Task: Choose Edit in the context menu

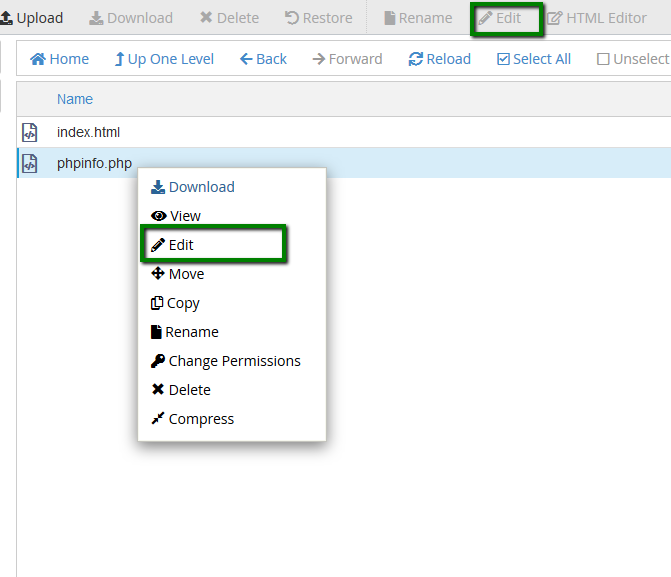Action: coord(172,245)
